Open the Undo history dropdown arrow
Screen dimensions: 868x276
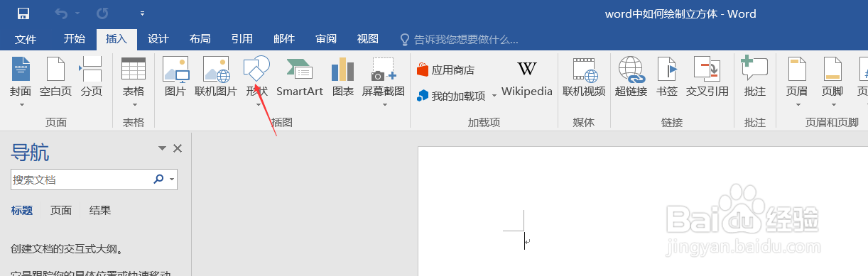(77, 13)
